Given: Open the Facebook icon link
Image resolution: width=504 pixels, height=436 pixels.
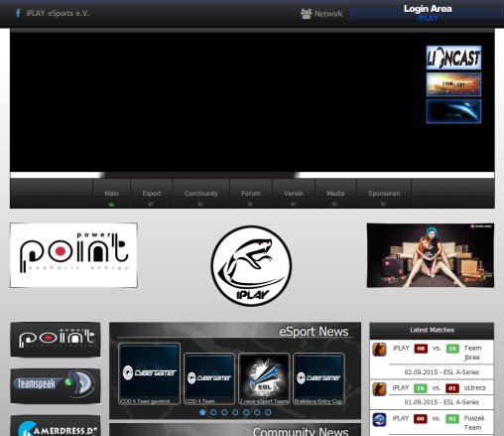Looking at the screenshot, I should click(x=18, y=13).
